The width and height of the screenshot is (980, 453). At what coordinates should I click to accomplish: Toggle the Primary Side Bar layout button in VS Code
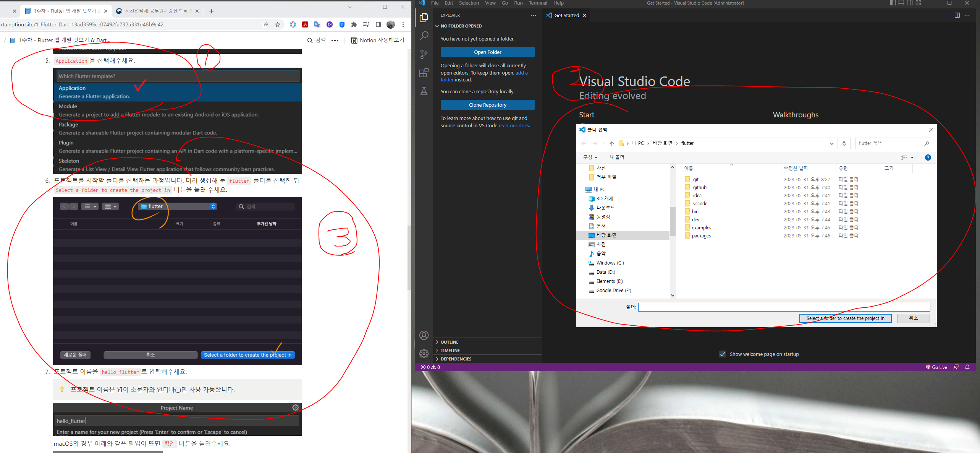pyautogui.click(x=893, y=3)
